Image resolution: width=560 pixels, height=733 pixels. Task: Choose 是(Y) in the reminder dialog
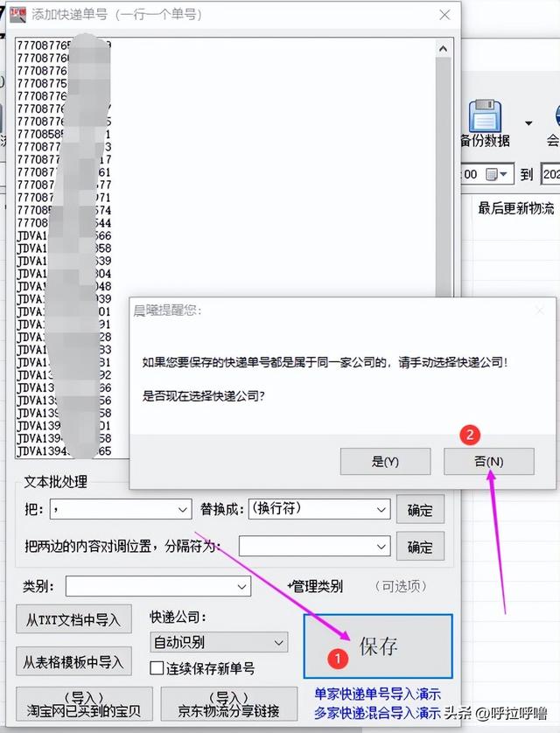[385, 461]
